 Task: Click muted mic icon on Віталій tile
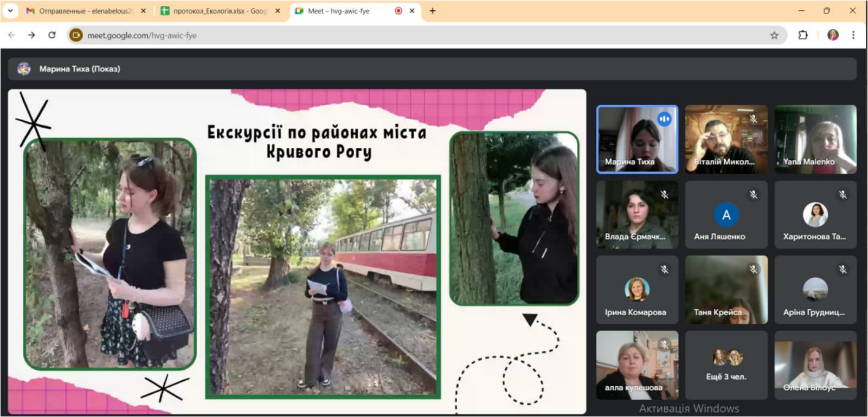tap(753, 119)
